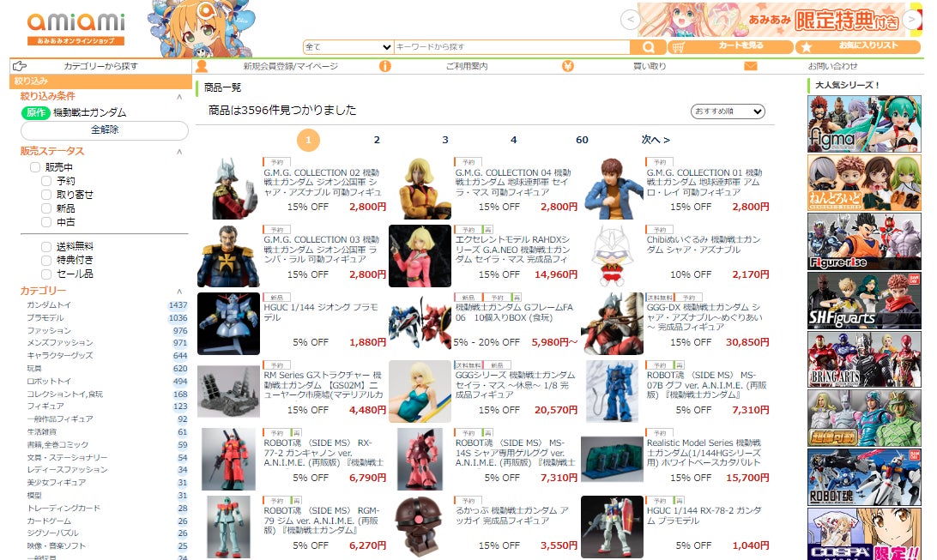The height and width of the screenshot is (560, 937).
Task: Open the おすすめ順 sort dropdown
Action: [728, 111]
